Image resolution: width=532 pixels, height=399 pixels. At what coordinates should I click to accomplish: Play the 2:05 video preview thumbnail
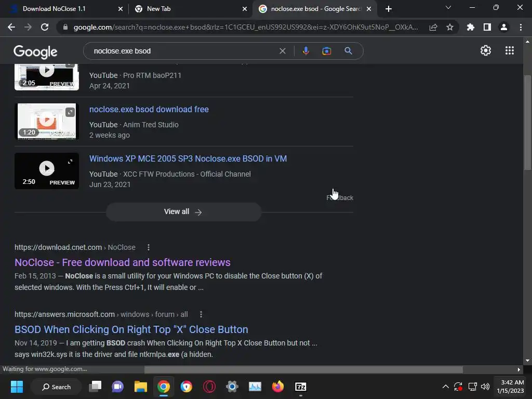(46, 77)
